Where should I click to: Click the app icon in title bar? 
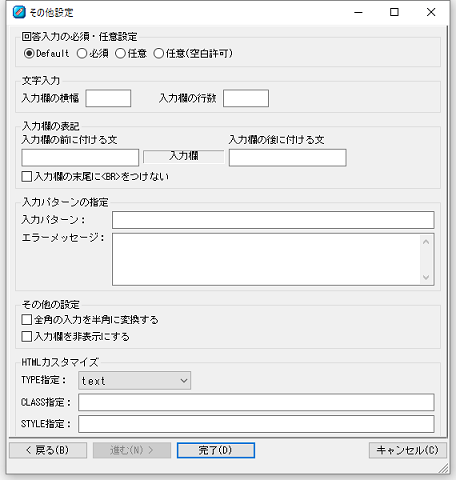click(x=19, y=12)
